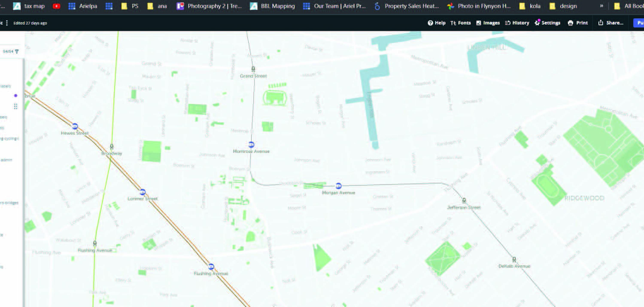Open the Images panel

click(488, 23)
